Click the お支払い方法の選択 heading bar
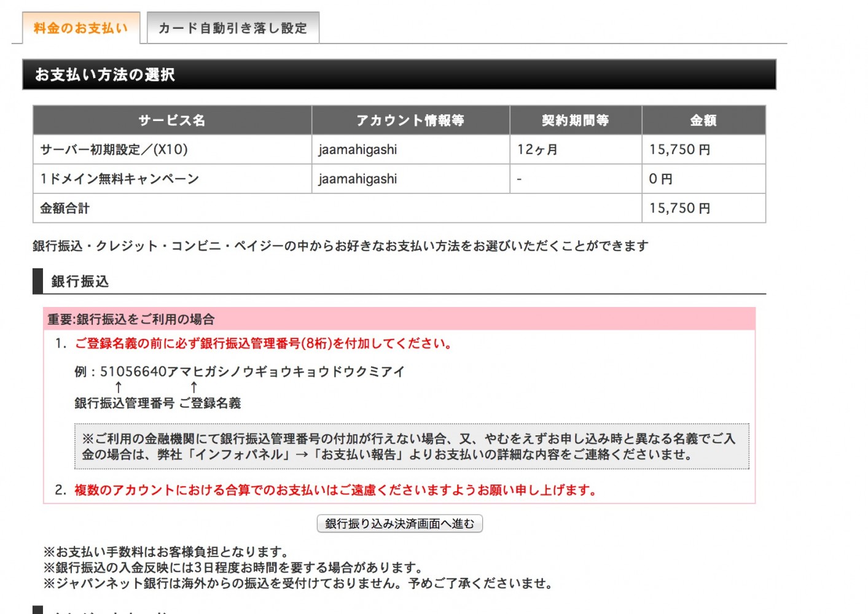Image resolution: width=868 pixels, height=614 pixels. pos(399,75)
